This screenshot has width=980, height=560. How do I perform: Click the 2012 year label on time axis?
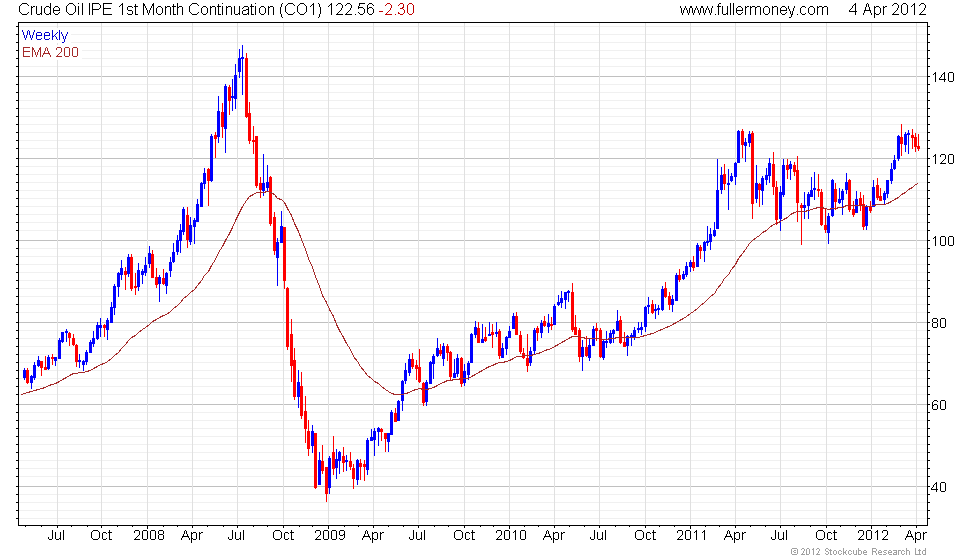pyautogui.click(x=872, y=536)
